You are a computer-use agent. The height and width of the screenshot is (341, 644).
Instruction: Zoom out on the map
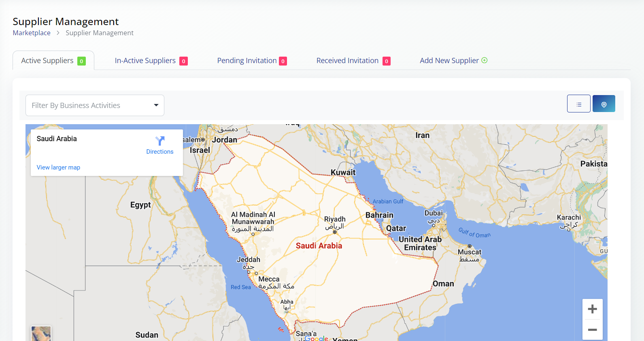[x=592, y=330]
